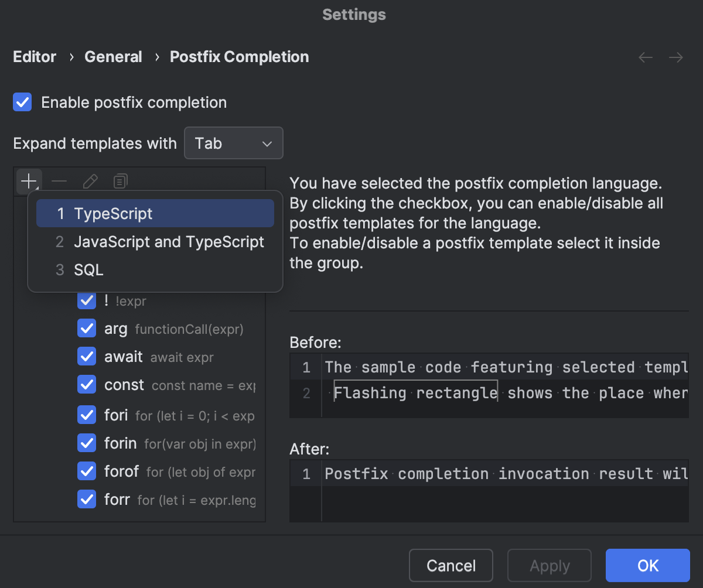Click the edit template pencil icon

(90, 181)
